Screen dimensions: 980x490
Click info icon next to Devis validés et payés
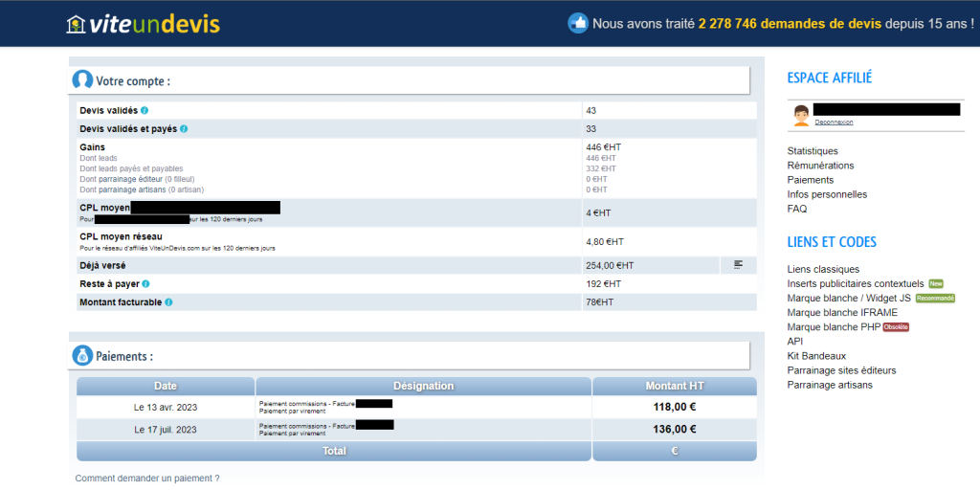(184, 129)
